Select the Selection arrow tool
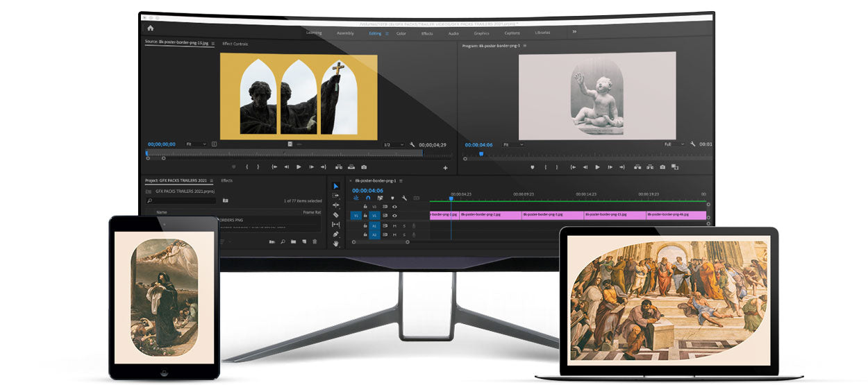Image resolution: width=868 pixels, height=385 pixels. [336, 186]
